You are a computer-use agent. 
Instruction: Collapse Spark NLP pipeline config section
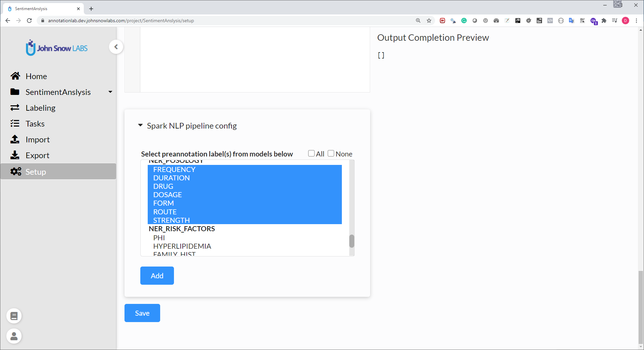[x=140, y=125]
